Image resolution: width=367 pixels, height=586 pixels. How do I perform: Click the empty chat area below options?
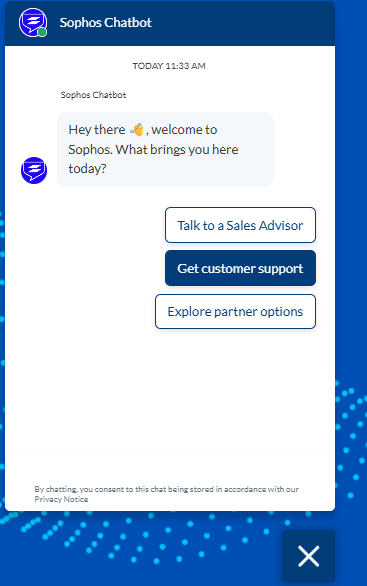coord(170,389)
